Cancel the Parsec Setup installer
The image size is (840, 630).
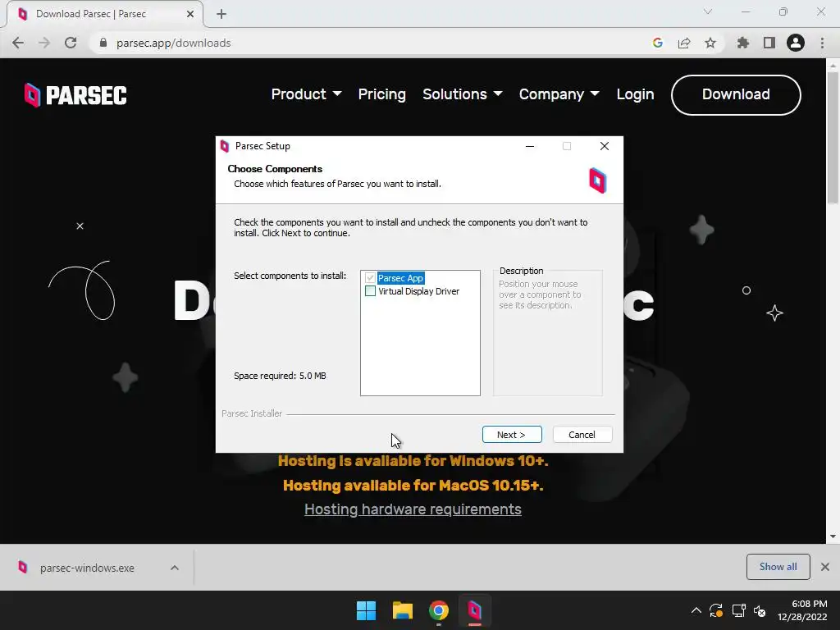[x=582, y=435]
